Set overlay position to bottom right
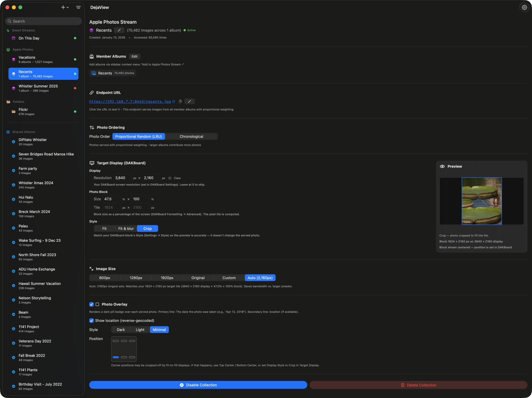 pos(132,357)
